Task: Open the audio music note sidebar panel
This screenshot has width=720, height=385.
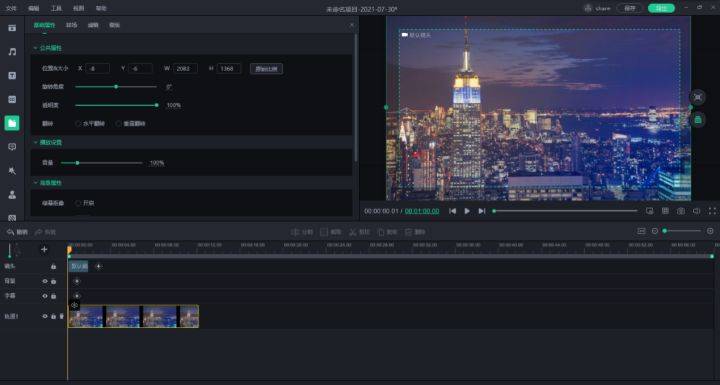Action: point(12,52)
